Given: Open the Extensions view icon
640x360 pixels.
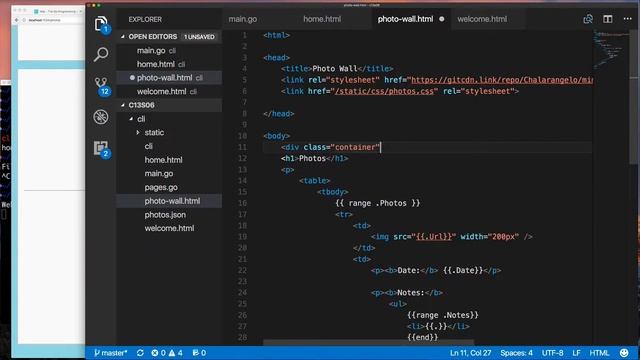Looking at the screenshot, I should (x=101, y=149).
